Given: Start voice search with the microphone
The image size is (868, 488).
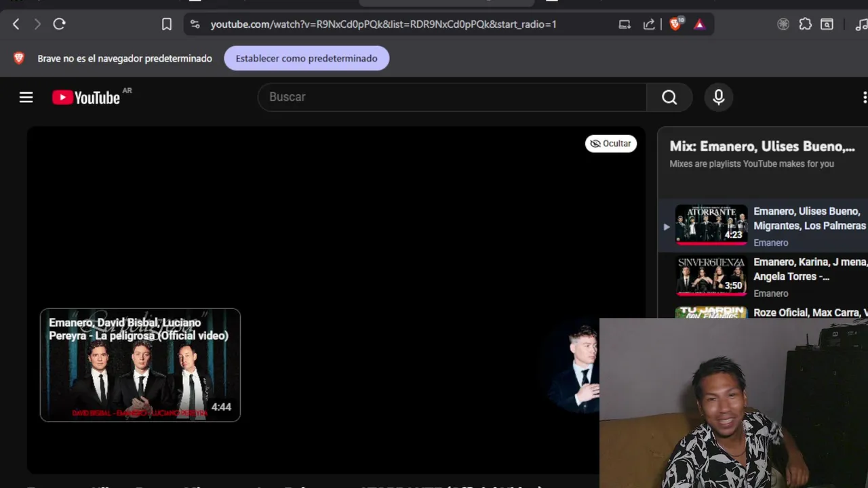Looking at the screenshot, I should pyautogui.click(x=719, y=98).
